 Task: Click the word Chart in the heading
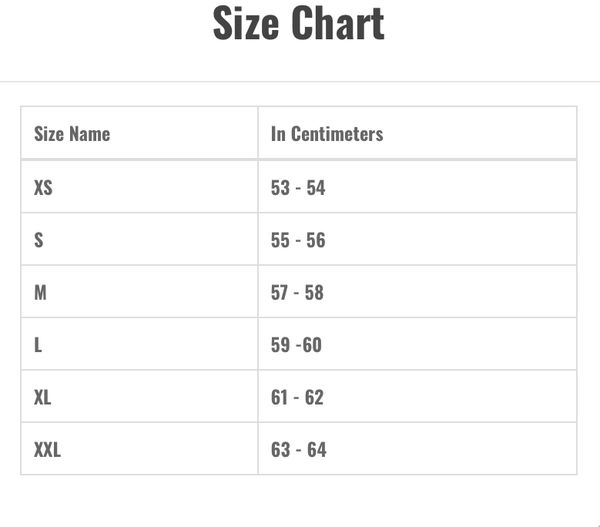[x=338, y=24]
